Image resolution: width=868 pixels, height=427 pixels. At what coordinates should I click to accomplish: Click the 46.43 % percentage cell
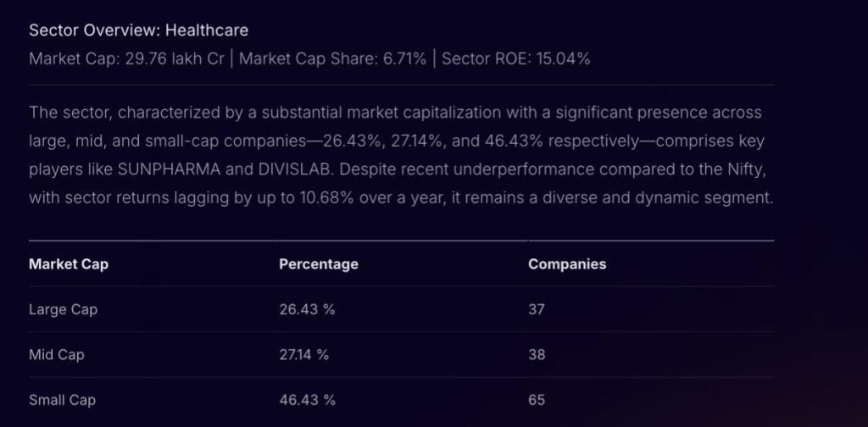pos(307,400)
